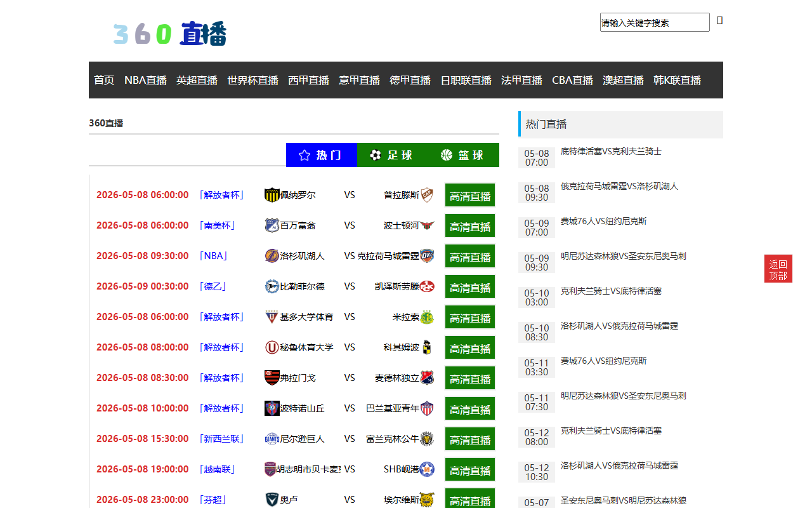
Task: Open sidebar link 克利夫兰骑士VS底特律活塞 on 05-12
Action: tap(611, 431)
